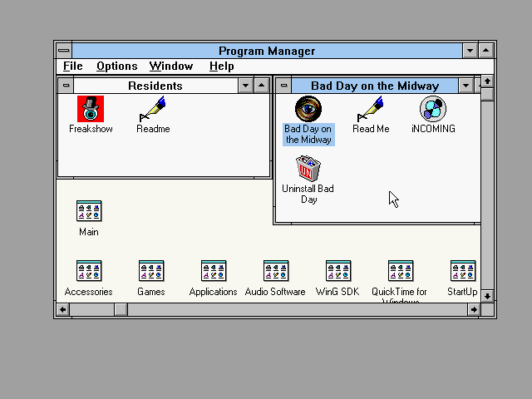Click the "Audio Software" label text

pyautogui.click(x=275, y=292)
